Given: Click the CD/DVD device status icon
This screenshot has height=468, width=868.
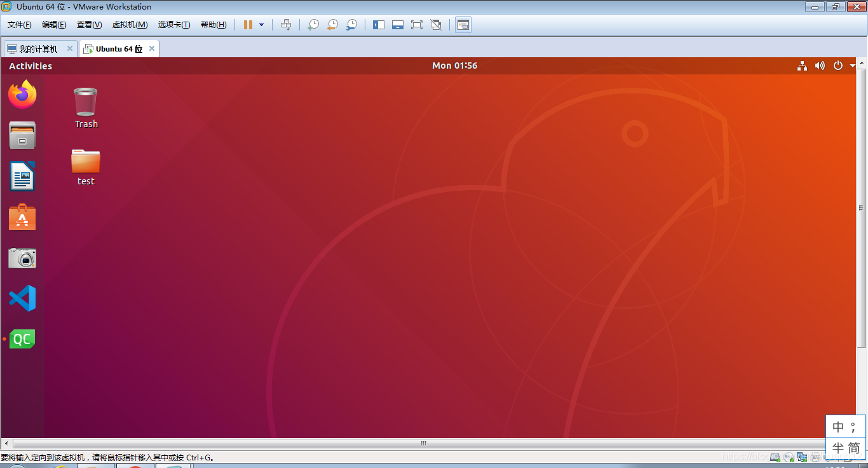Looking at the screenshot, I should (x=787, y=457).
